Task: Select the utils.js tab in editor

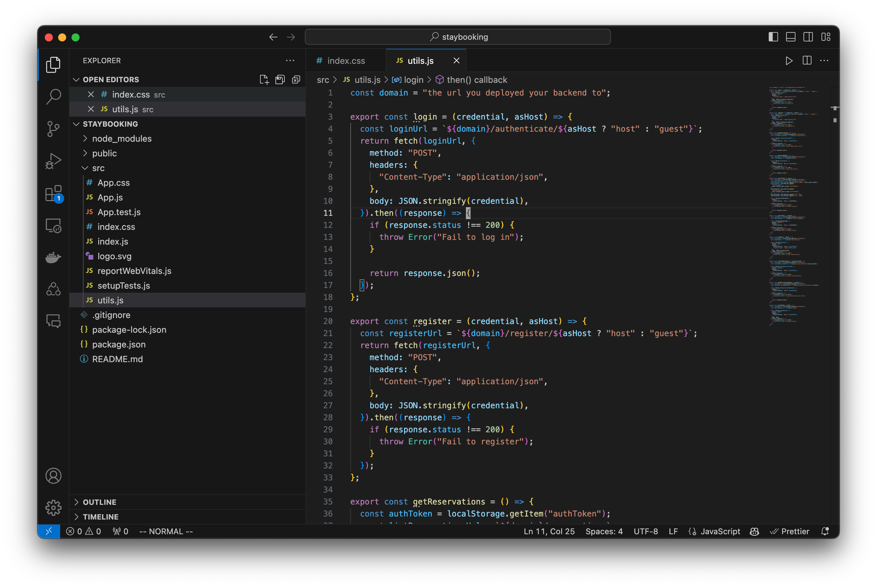Action: [x=420, y=60]
